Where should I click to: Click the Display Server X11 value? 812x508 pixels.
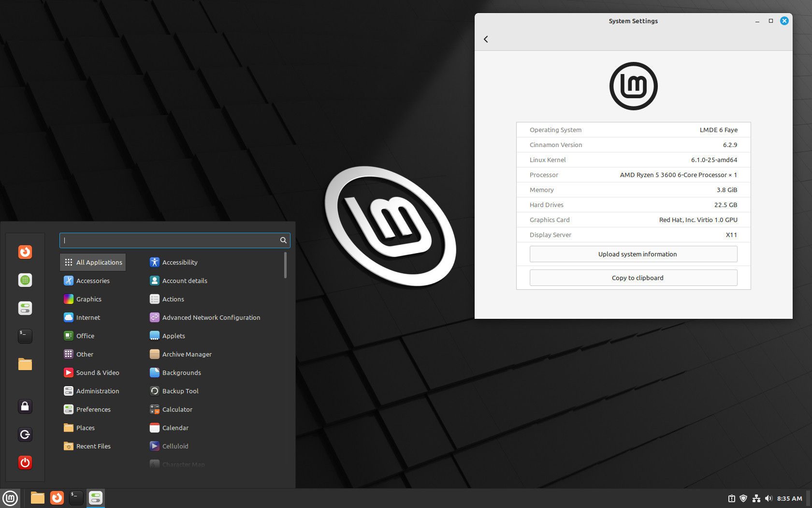click(731, 235)
